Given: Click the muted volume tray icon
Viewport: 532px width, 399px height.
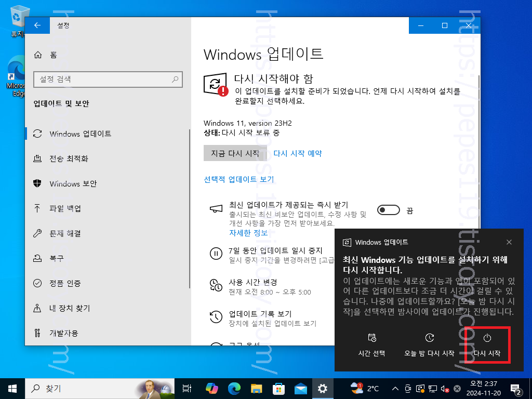Looking at the screenshot, I should coord(445,389).
